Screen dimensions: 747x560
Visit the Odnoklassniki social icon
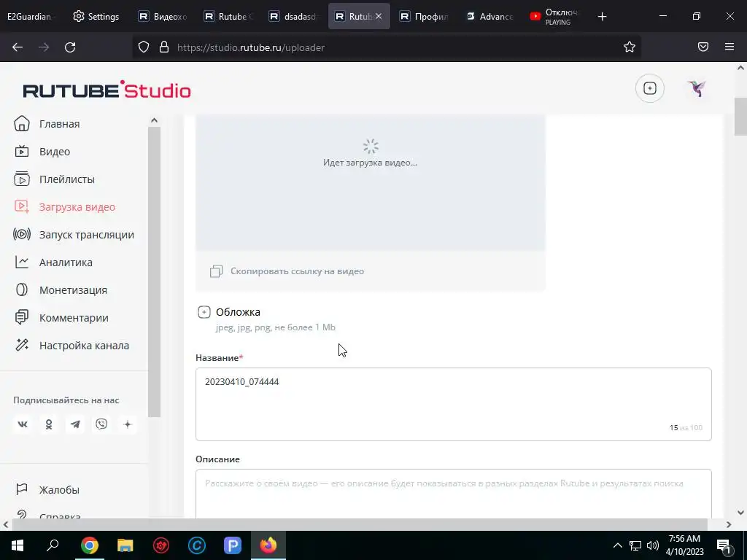click(49, 424)
